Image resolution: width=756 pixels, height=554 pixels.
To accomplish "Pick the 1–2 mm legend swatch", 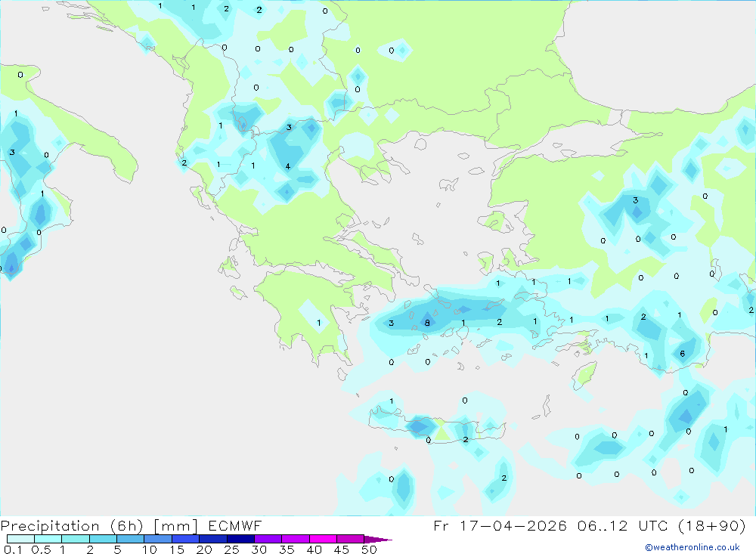I will click(x=76, y=539).
